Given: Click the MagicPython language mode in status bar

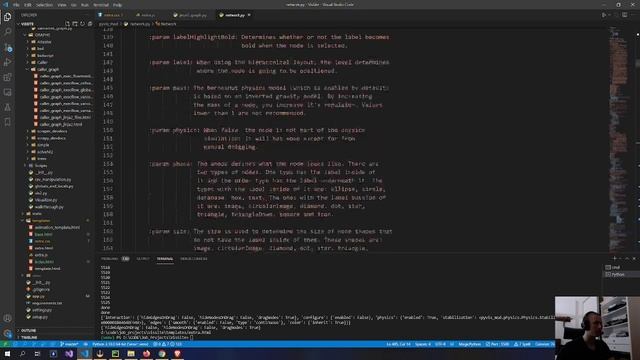Looking at the screenshot, I should click(469, 344).
